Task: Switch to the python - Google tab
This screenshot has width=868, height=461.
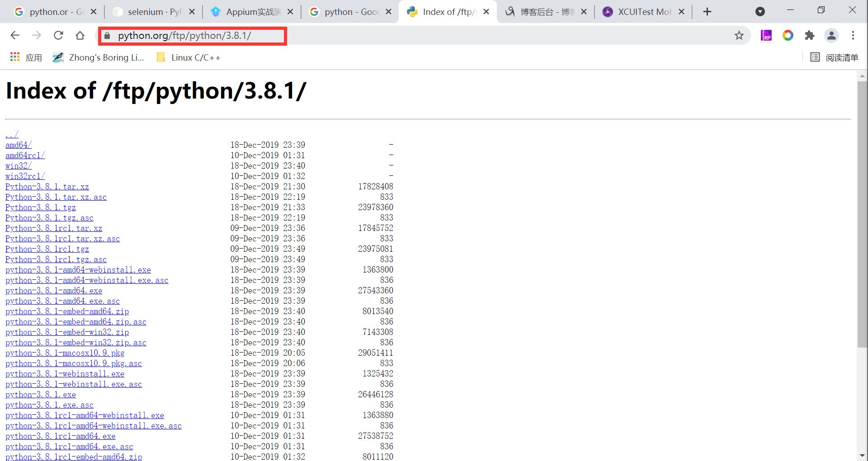Action: pyautogui.click(x=350, y=12)
